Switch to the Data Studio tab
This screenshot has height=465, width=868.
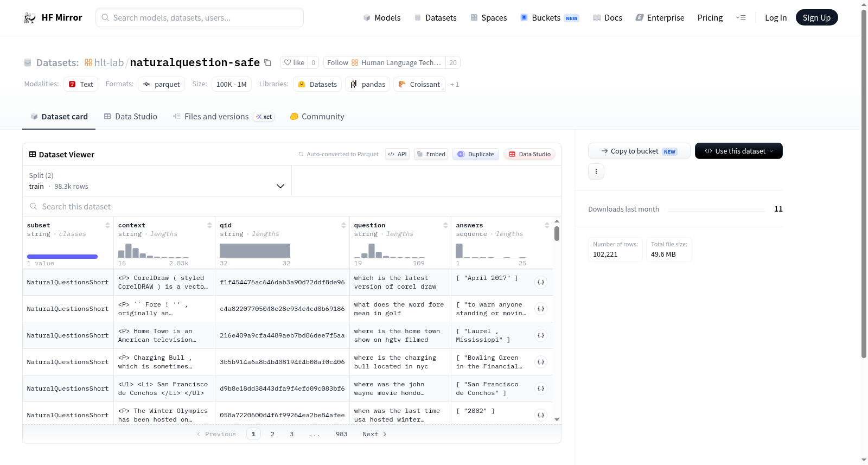131,116
